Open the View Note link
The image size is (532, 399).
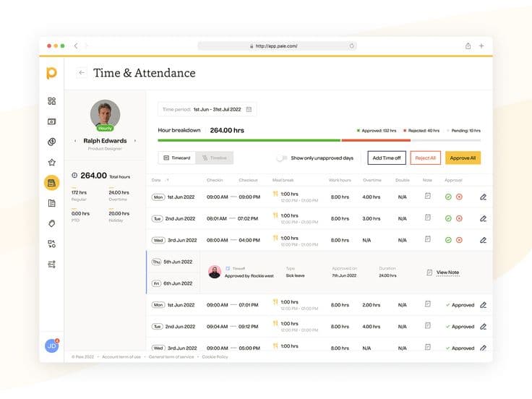point(447,273)
